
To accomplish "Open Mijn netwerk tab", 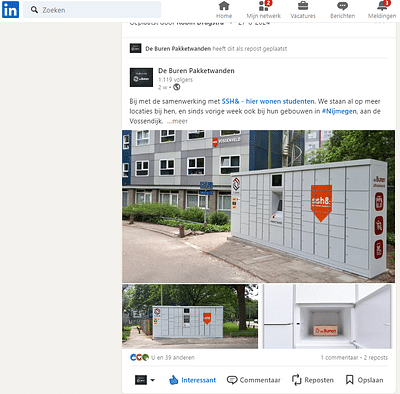I will pos(264,10).
